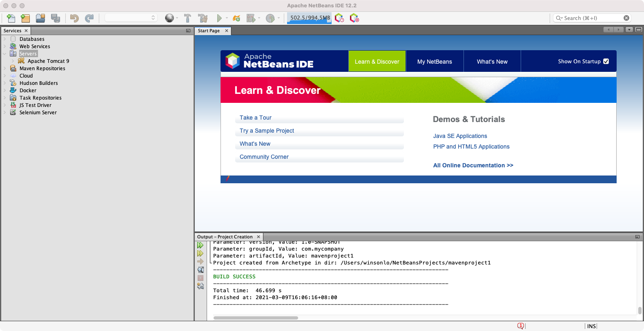Viewport: 644px width, 331px height.
Task: Click the Open Project folder icon
Action: 40,18
